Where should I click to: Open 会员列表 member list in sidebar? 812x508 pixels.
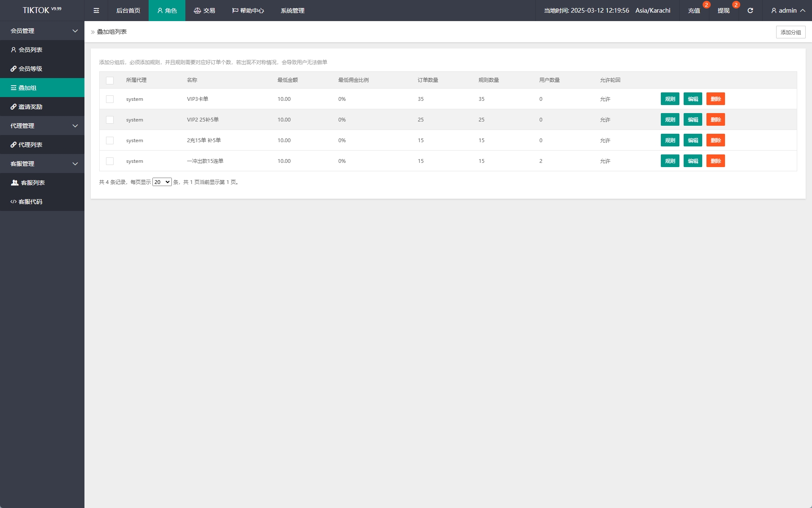30,50
